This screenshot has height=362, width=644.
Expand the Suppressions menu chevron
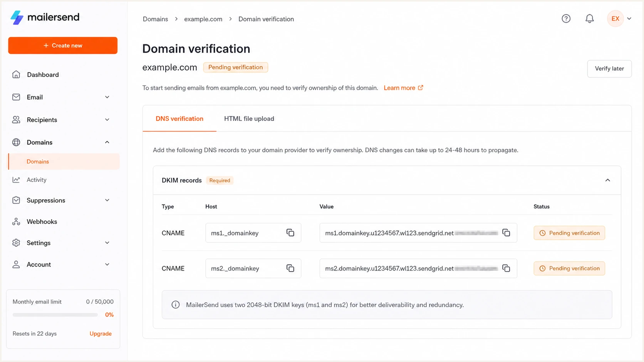coord(107,200)
